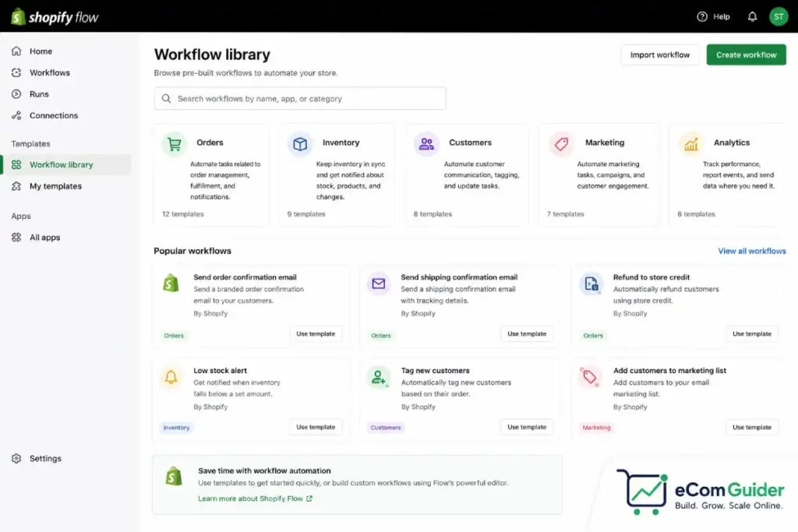The image size is (798, 532).
Task: Select Workflow library in the sidebar
Action: [x=66, y=164]
